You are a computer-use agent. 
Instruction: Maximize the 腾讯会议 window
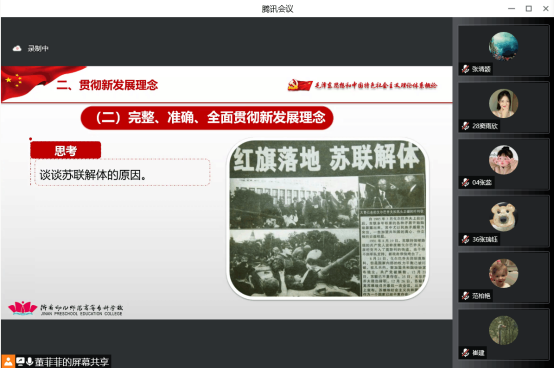529,8
